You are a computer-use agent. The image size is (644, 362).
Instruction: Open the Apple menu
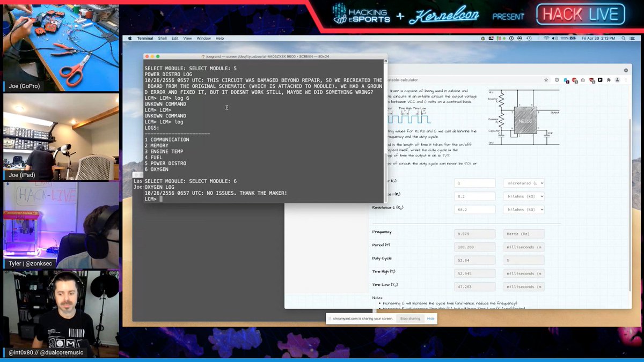click(129, 39)
